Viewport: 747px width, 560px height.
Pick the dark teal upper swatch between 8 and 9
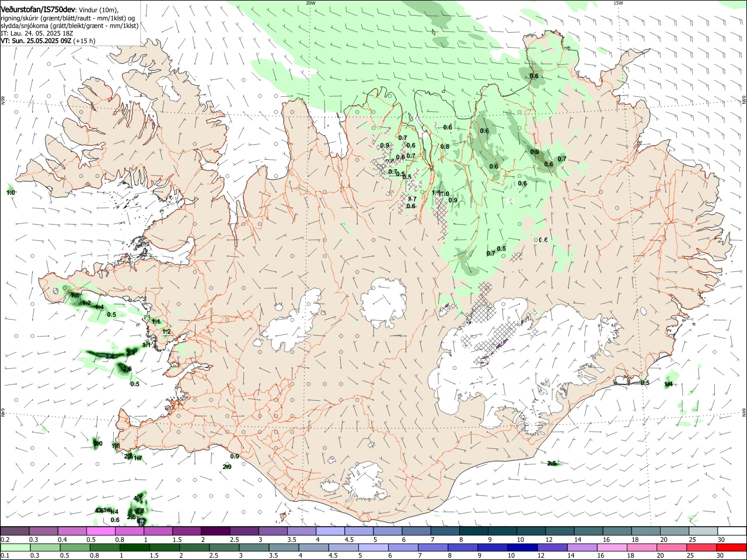(474, 531)
